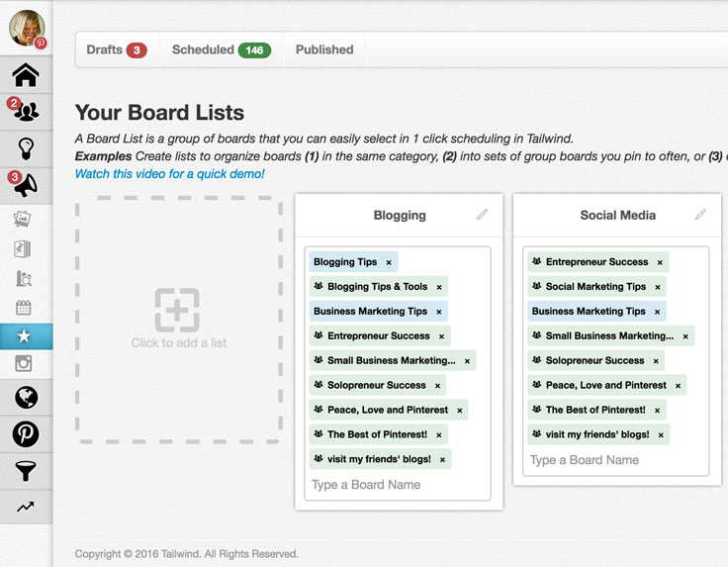Image resolution: width=728 pixels, height=567 pixels.
Task: Remove Blogging Tips from Blogging list
Action: 389,262
